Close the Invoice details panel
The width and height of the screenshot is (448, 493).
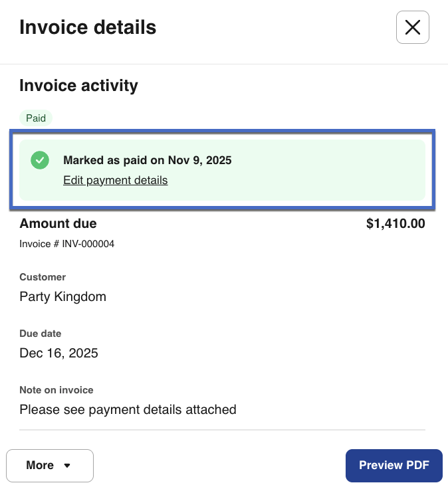412,27
